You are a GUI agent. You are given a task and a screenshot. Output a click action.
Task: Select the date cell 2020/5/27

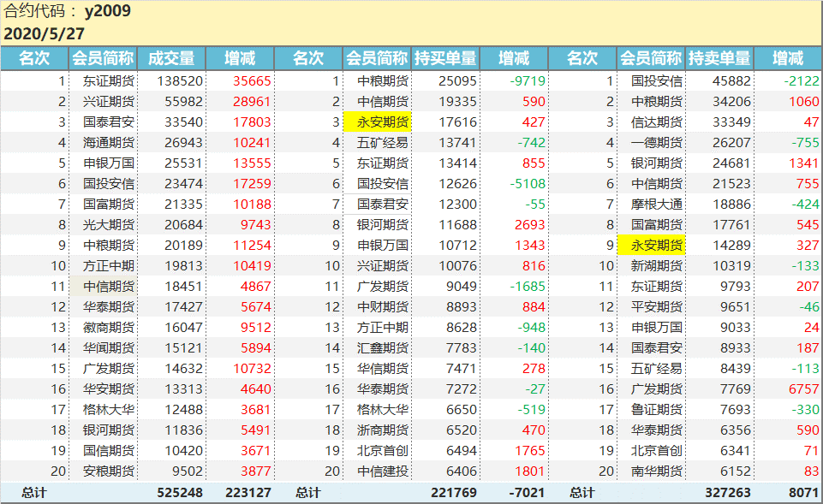[x=44, y=34]
